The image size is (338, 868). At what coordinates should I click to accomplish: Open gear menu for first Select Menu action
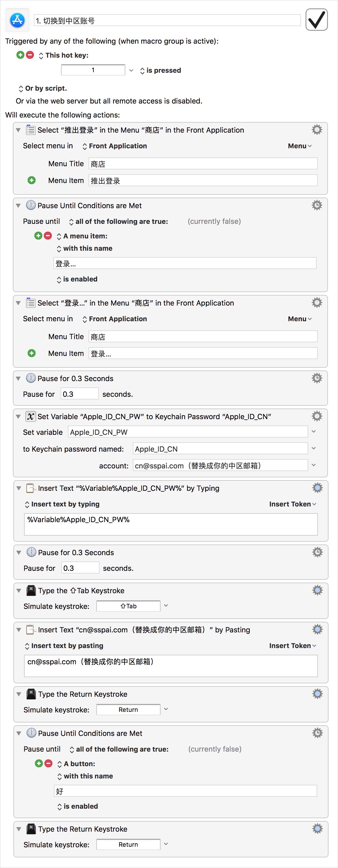[x=316, y=130]
